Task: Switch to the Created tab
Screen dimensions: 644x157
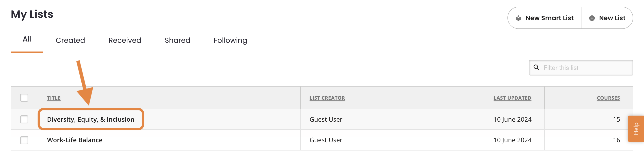Action: point(70,40)
